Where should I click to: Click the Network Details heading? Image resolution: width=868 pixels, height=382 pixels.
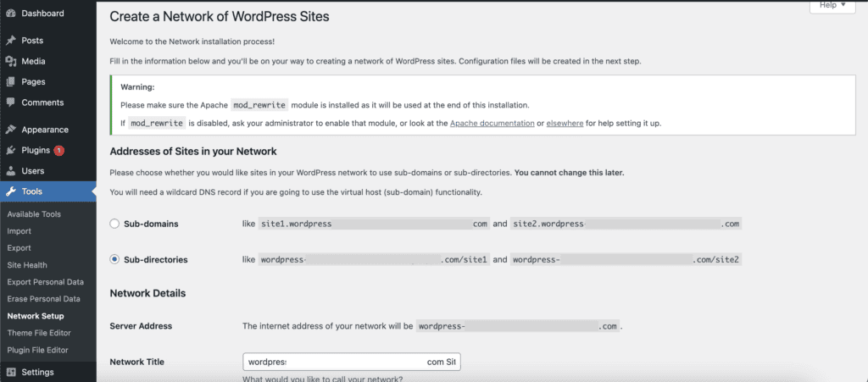tap(147, 293)
